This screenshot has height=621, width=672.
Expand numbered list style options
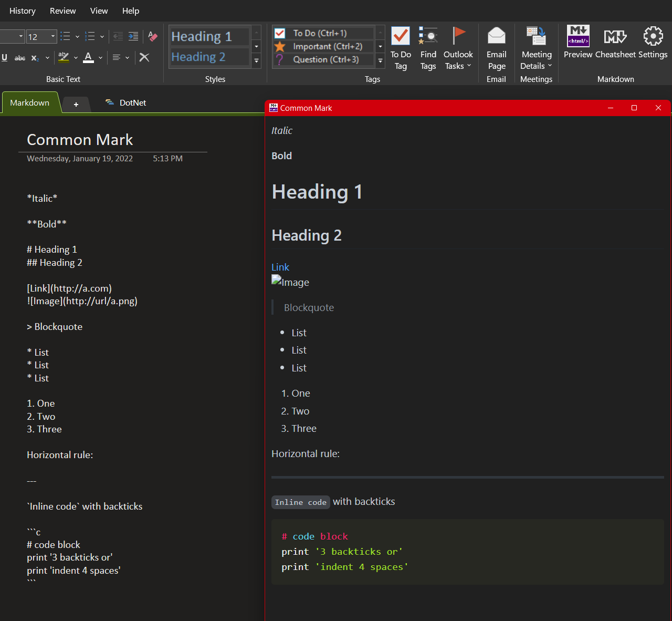[102, 36]
